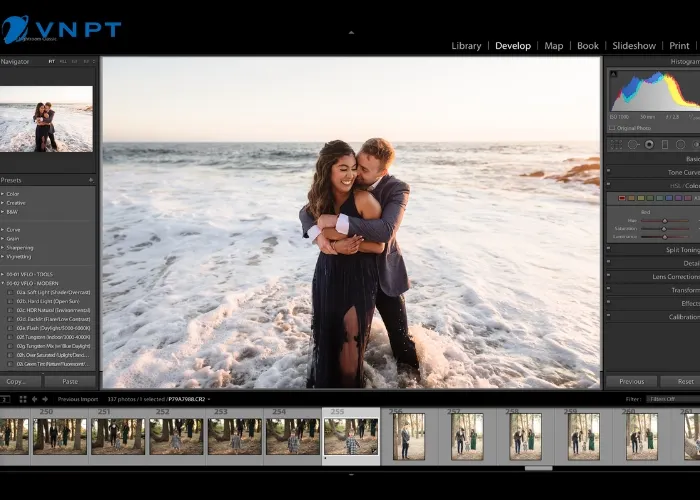This screenshot has width=700, height=500.
Task: Select the Red color swatch in HSL
Action: click(x=622, y=198)
